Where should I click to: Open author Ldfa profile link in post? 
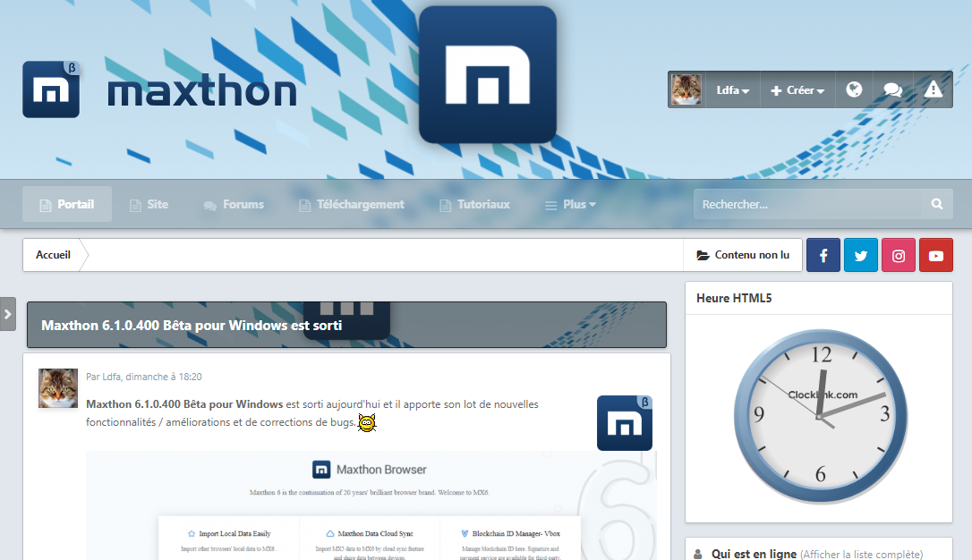[x=112, y=377]
